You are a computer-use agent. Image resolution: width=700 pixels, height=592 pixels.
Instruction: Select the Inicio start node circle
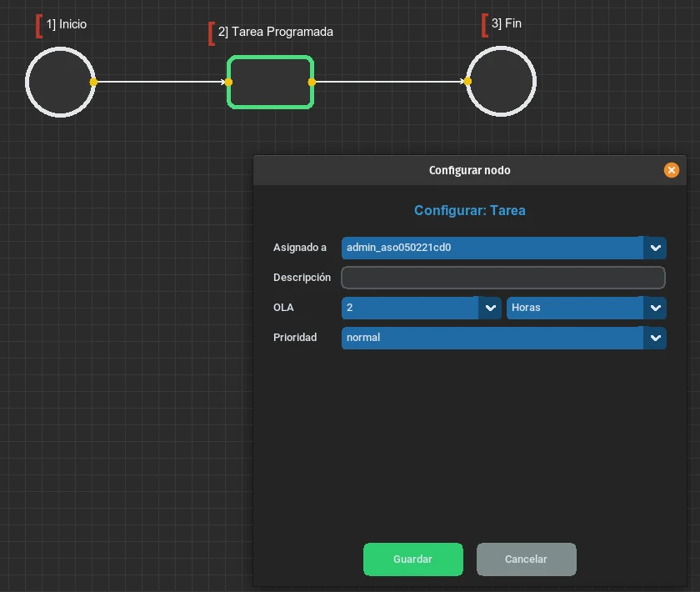coord(60,83)
